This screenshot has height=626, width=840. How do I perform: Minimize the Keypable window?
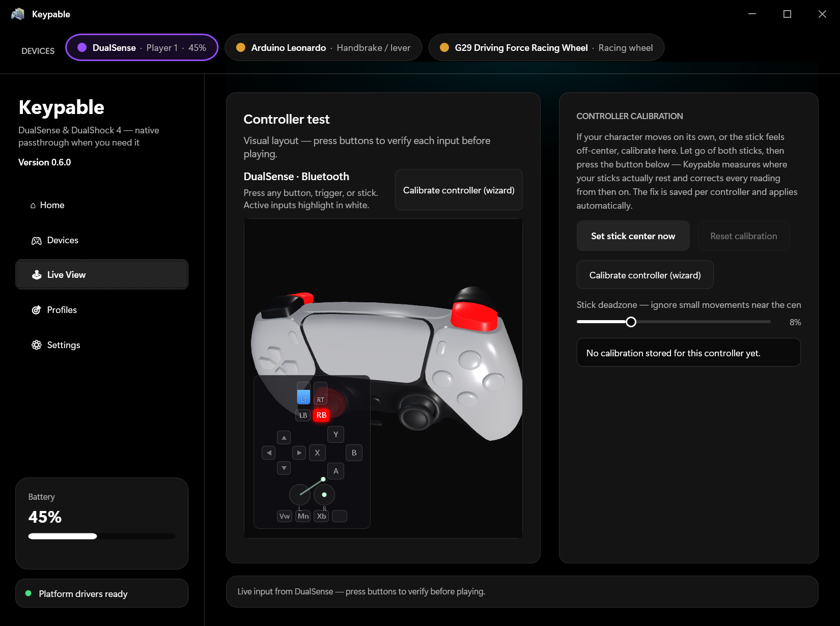[x=752, y=14]
